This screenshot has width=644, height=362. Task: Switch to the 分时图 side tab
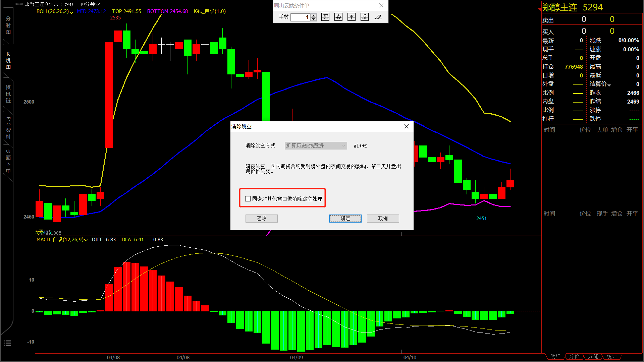click(x=8, y=25)
